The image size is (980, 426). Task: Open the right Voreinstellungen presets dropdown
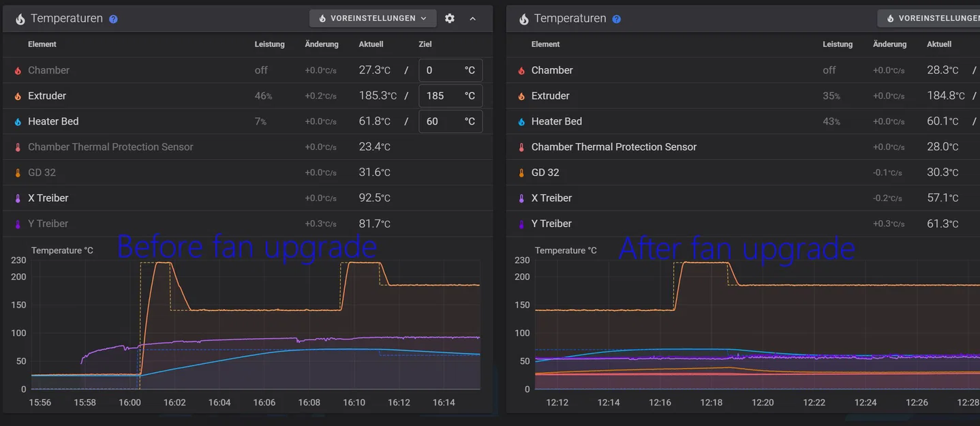coord(930,18)
